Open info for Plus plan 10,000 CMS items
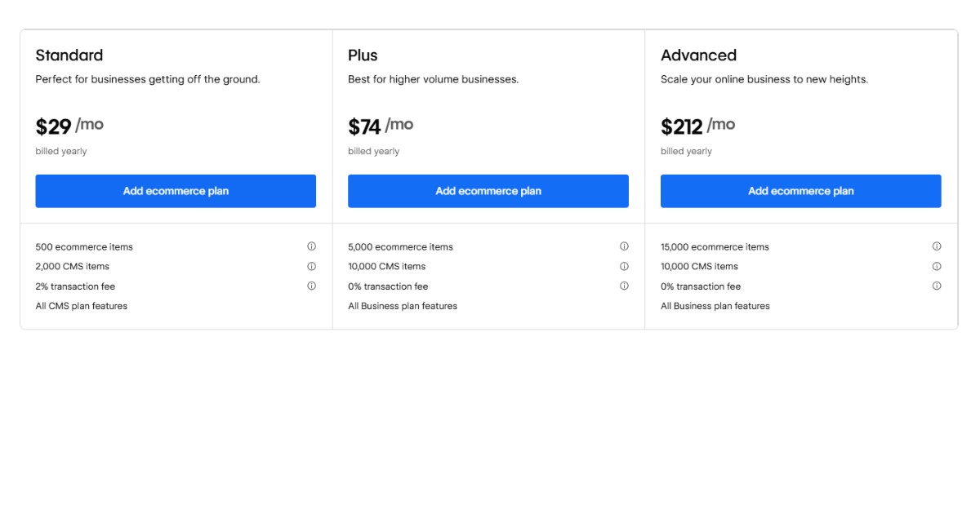The height and width of the screenshot is (514, 980). (x=624, y=266)
